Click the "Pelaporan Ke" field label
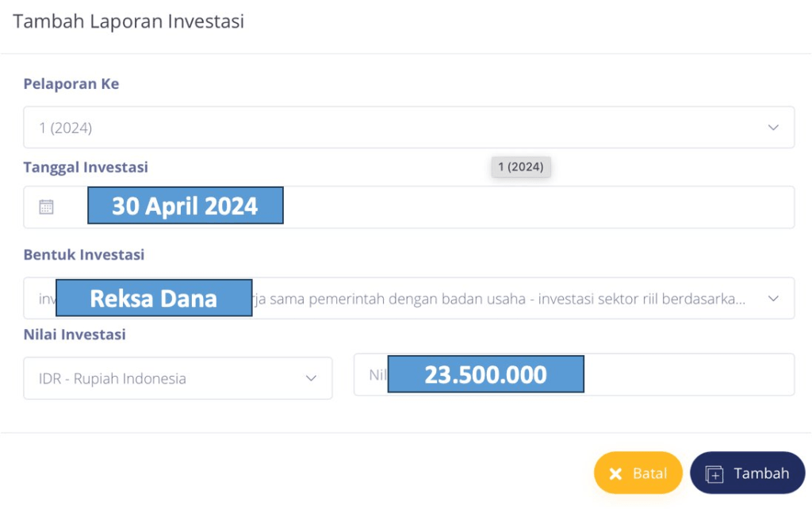The width and height of the screenshot is (812, 509). [x=71, y=84]
